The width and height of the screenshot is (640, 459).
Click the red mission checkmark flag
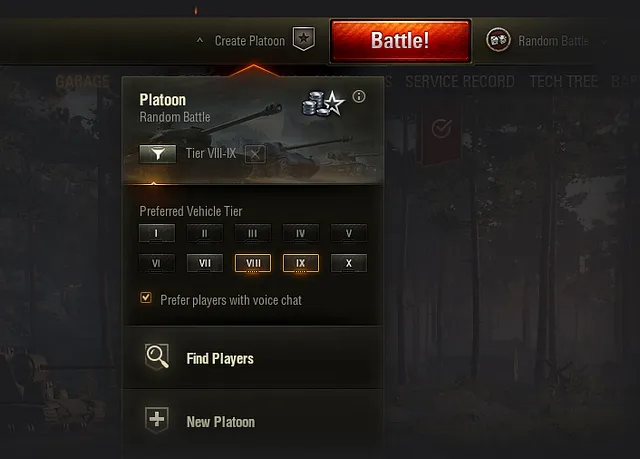tap(441, 137)
